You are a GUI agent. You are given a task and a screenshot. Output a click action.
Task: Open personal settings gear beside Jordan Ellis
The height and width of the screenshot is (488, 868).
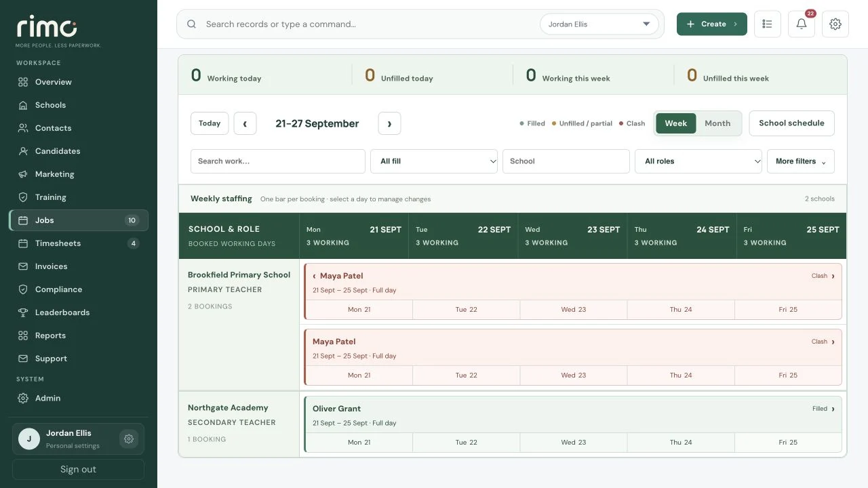129,439
